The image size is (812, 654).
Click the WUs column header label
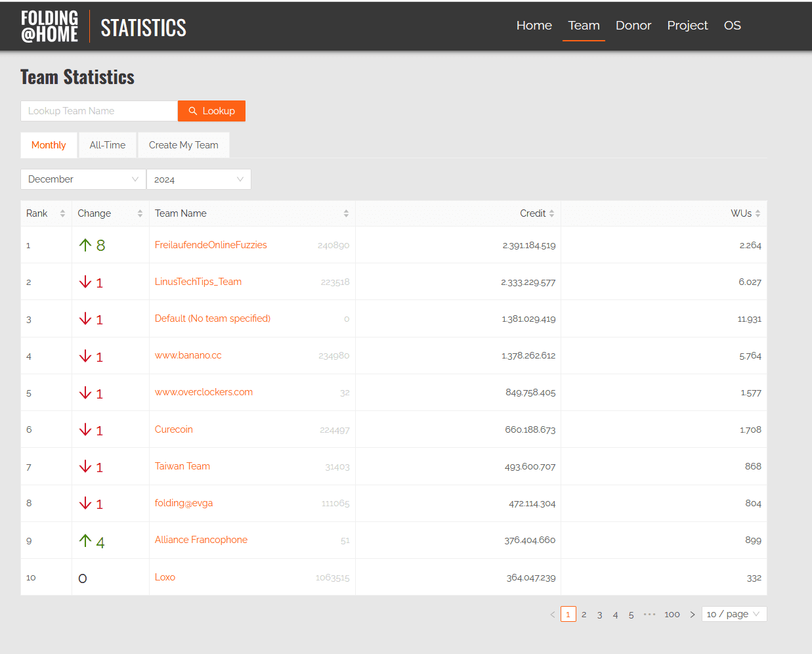(741, 213)
